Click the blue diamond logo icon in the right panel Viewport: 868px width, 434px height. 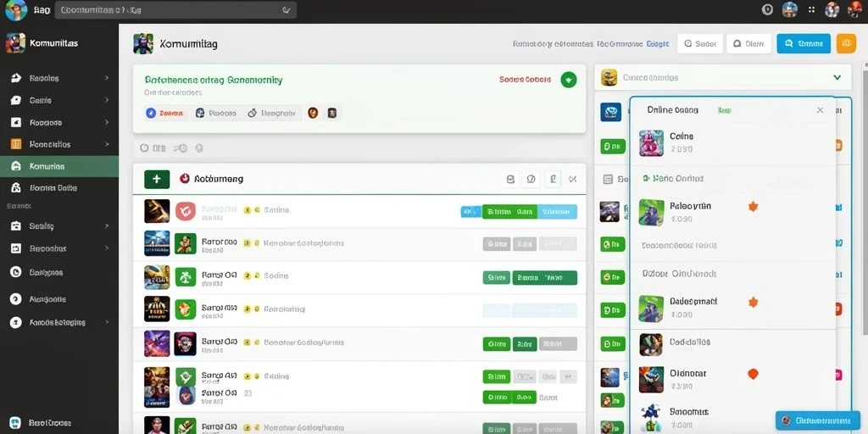pos(610,112)
